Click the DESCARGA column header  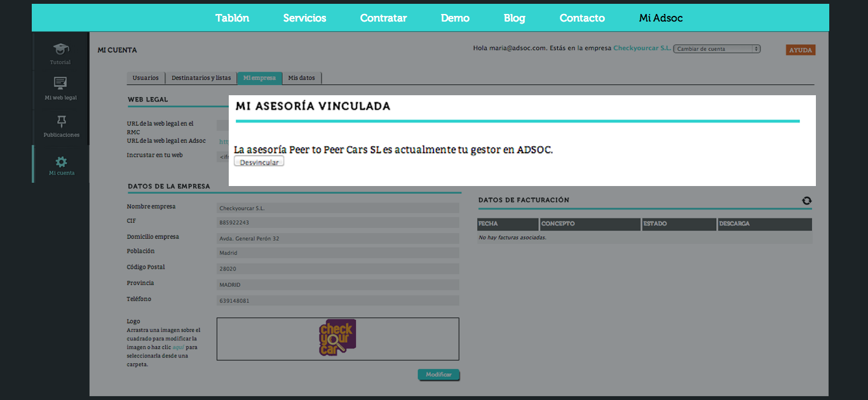pos(765,224)
